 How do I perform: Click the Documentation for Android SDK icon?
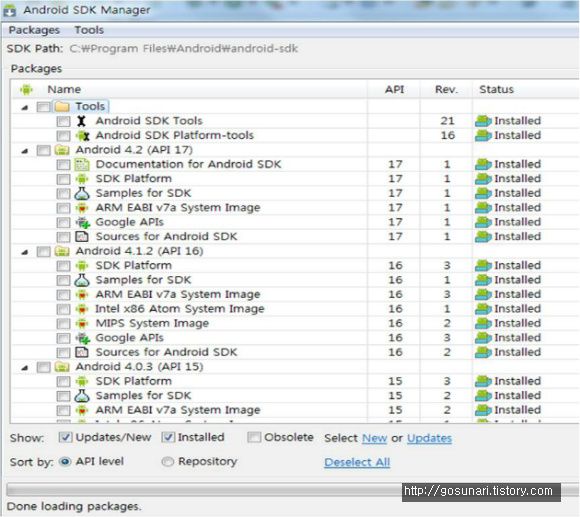pyautogui.click(x=82, y=165)
